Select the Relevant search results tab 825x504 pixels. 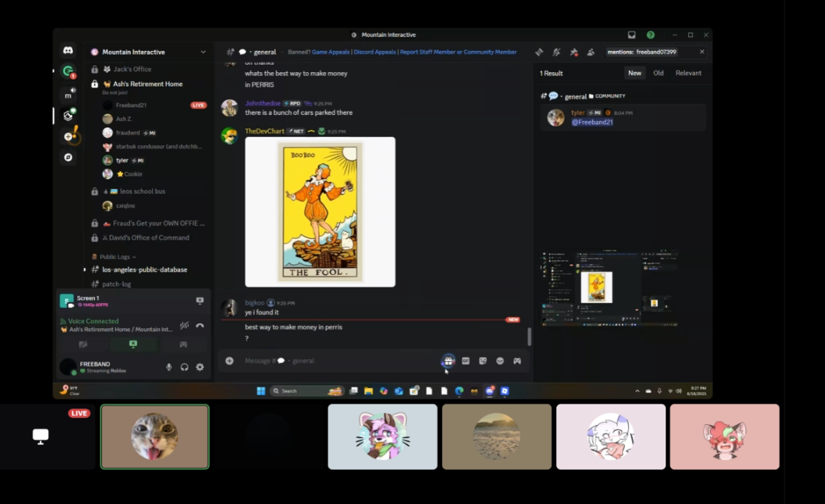coord(688,73)
